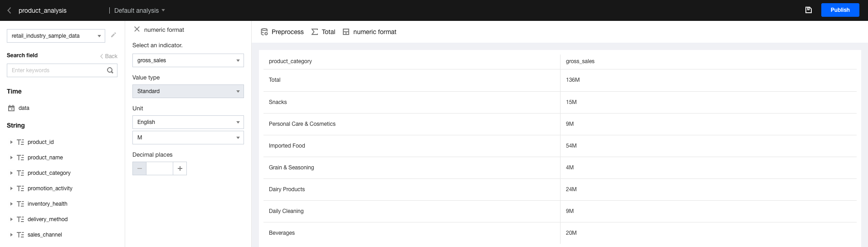This screenshot has height=247, width=868.
Task: Click the calendar icon next to data
Action: pos(11,108)
